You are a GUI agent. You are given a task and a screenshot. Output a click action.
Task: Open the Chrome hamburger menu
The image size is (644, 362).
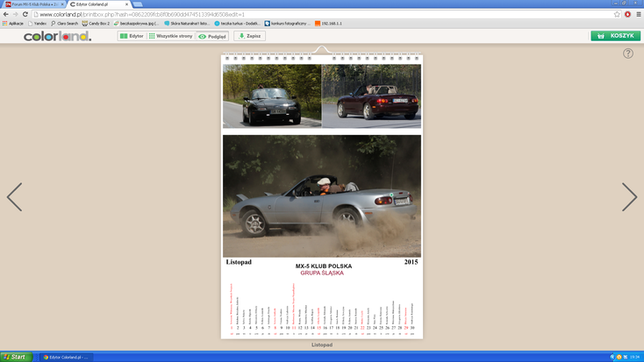[638, 14]
